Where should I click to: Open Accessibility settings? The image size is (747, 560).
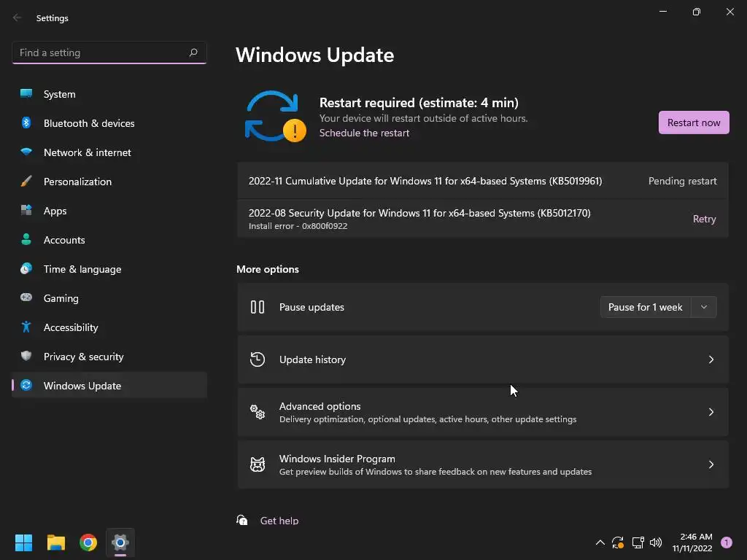109,327
